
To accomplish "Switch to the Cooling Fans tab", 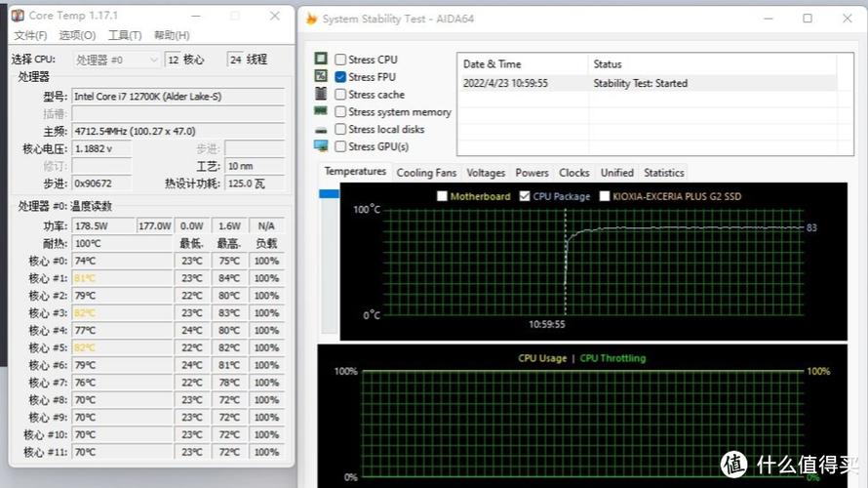I will [426, 173].
